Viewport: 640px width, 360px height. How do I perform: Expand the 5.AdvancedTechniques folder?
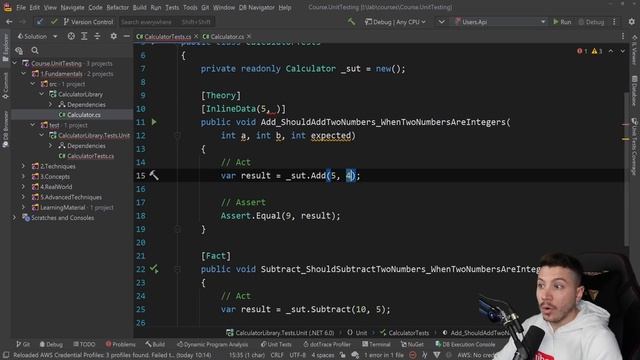coord(24,197)
